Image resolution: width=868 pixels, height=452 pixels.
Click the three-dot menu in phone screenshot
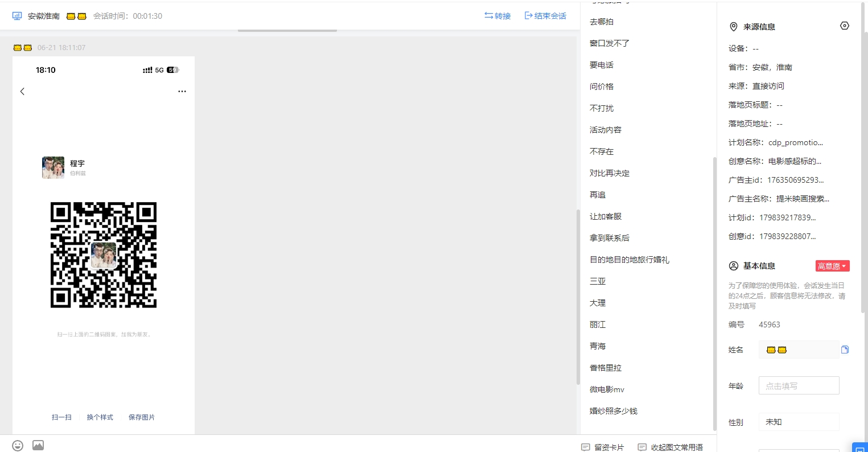(182, 91)
